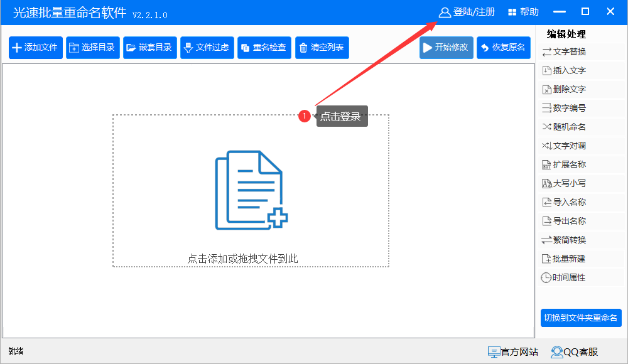Click the add-file document icon in drop area
Viewport: 628px width, 364px height.
[252, 190]
